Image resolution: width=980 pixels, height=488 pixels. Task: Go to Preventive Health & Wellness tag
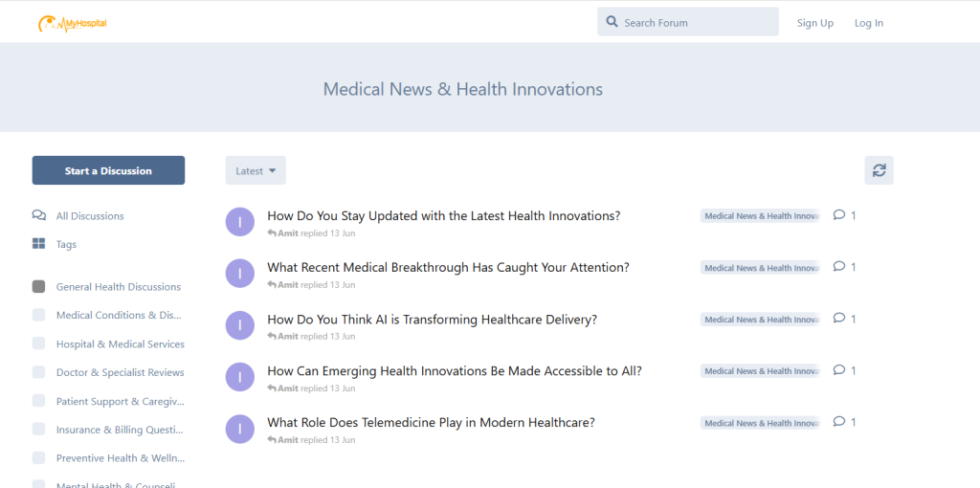coord(120,459)
